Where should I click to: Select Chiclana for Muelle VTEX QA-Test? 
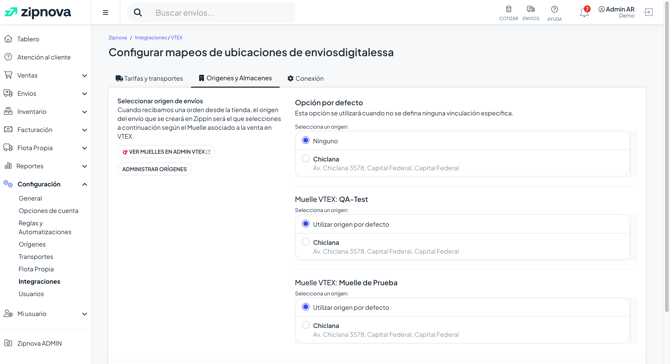pyautogui.click(x=306, y=242)
